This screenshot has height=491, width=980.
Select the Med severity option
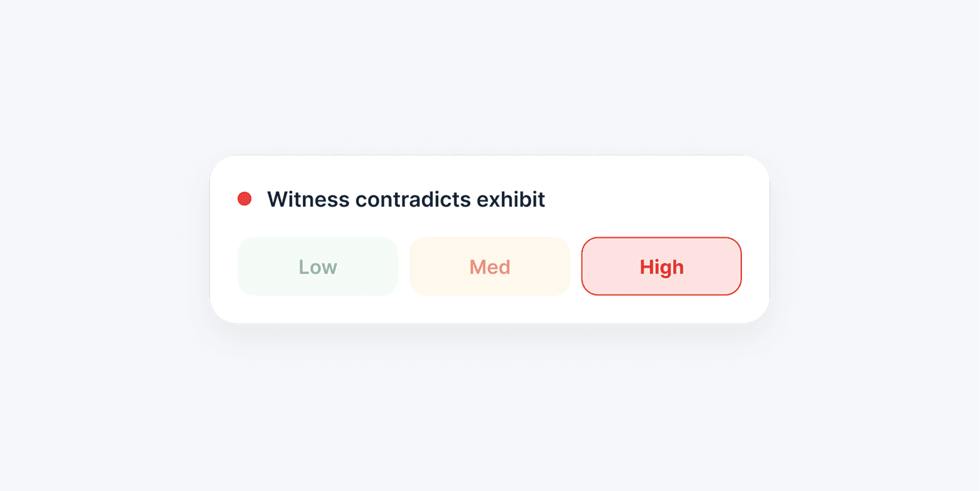coord(490,267)
